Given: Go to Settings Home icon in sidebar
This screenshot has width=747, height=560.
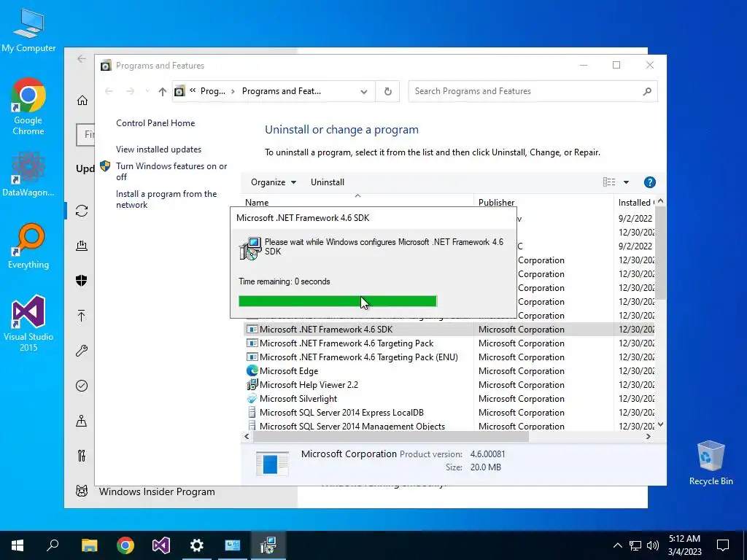Looking at the screenshot, I should (x=82, y=101).
